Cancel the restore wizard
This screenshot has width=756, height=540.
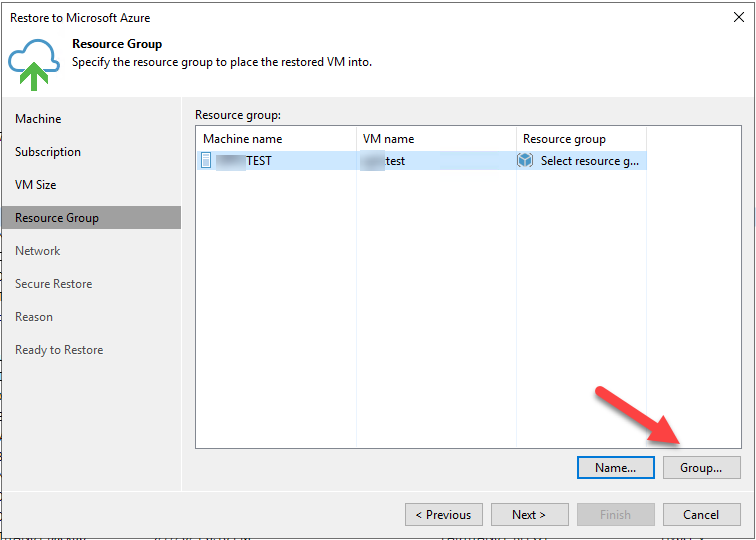702,514
